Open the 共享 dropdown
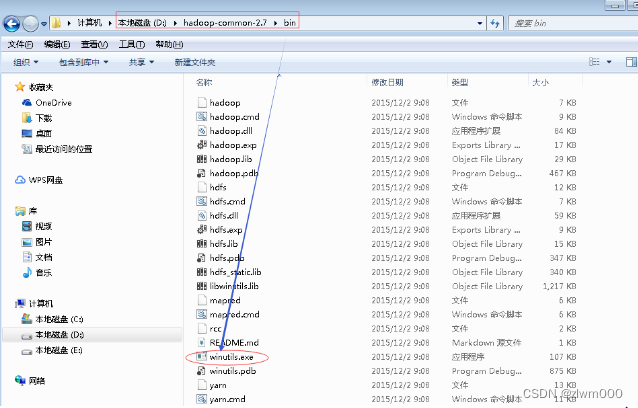The height and width of the screenshot is (408, 638). [x=141, y=62]
